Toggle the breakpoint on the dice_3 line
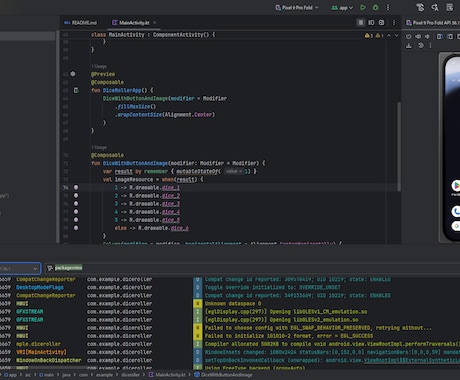The image size is (460, 380). pos(76,204)
